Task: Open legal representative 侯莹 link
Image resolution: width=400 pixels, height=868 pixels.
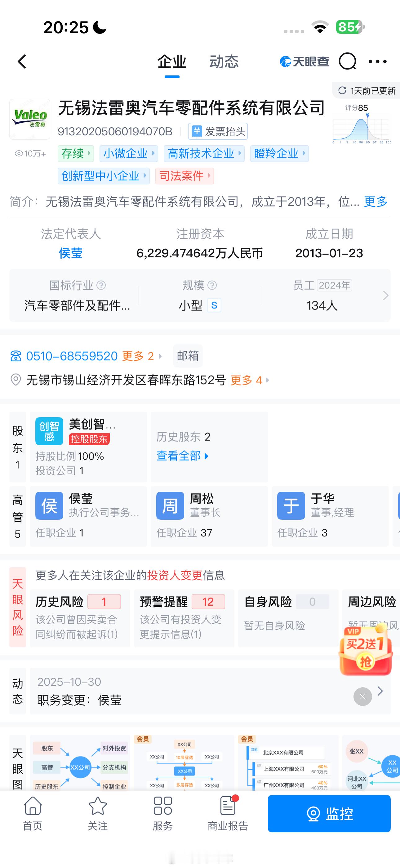Action: [x=71, y=253]
